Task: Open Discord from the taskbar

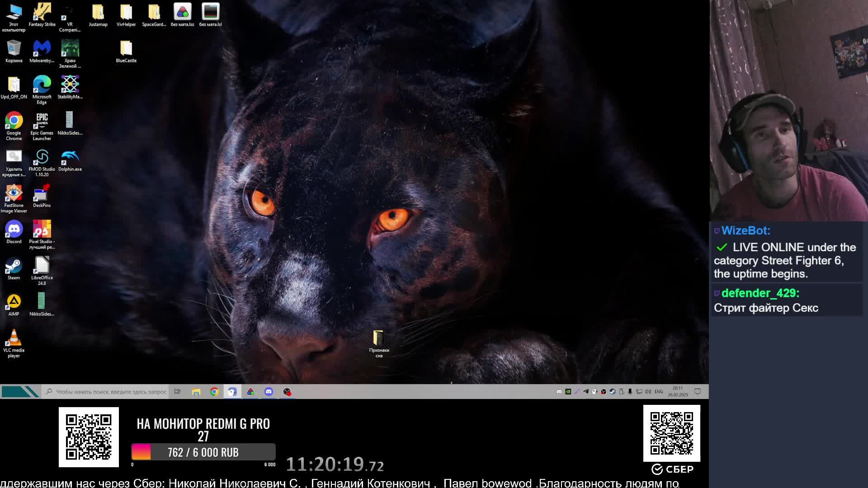Action: [269, 392]
